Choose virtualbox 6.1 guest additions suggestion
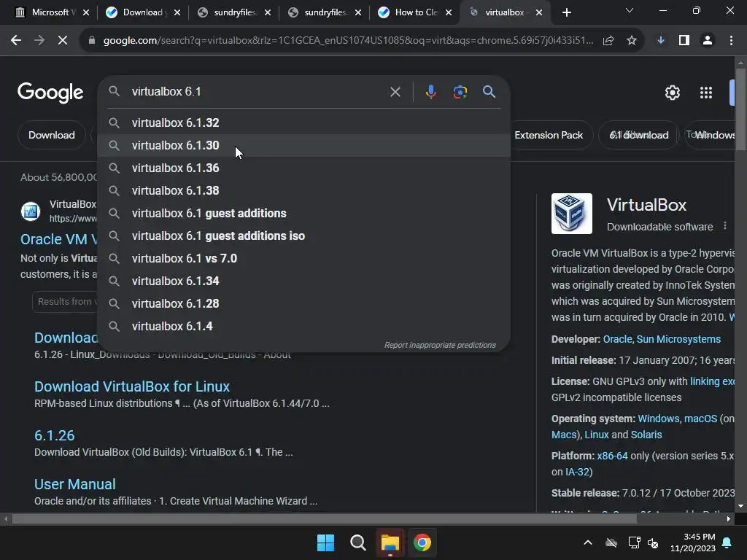 pos(304,214)
